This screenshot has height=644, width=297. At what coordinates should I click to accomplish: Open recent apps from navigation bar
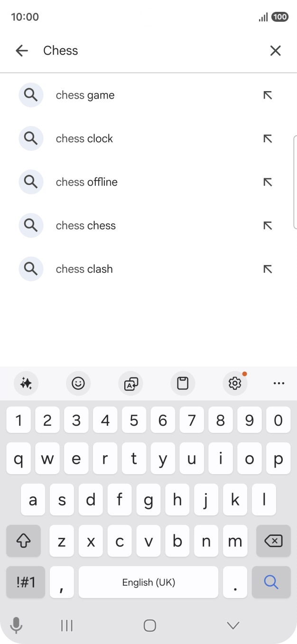pyautogui.click(x=66, y=626)
